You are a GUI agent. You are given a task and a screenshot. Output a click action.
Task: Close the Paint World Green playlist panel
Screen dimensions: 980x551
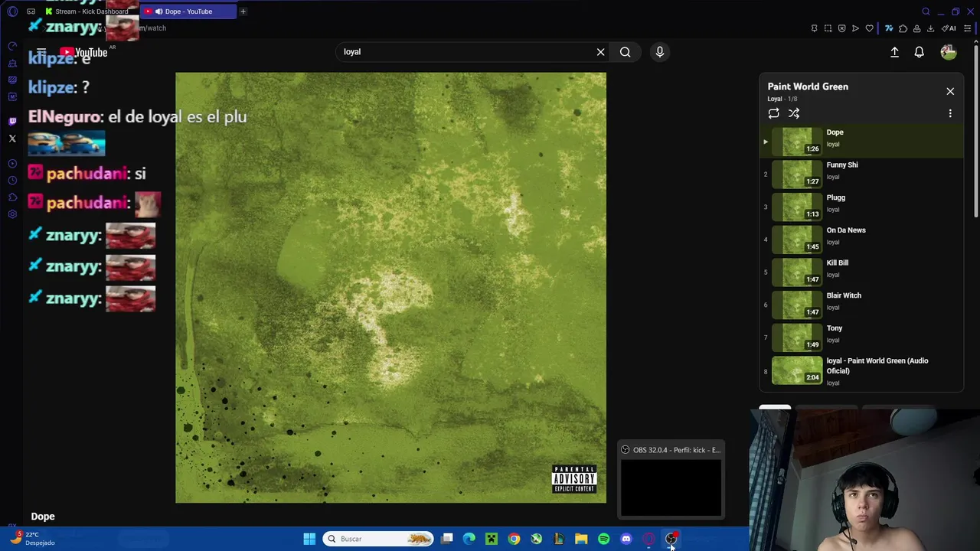[x=950, y=91]
